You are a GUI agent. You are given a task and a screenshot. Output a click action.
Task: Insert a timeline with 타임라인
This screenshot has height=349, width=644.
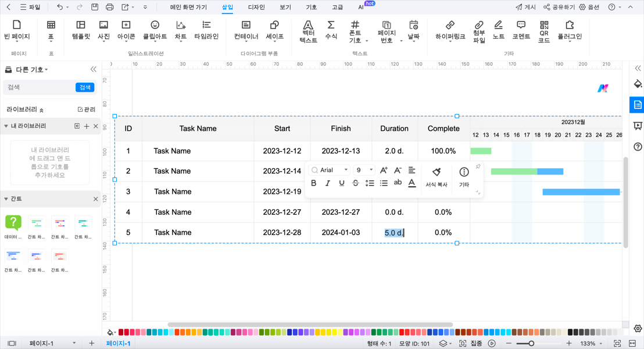(206, 30)
